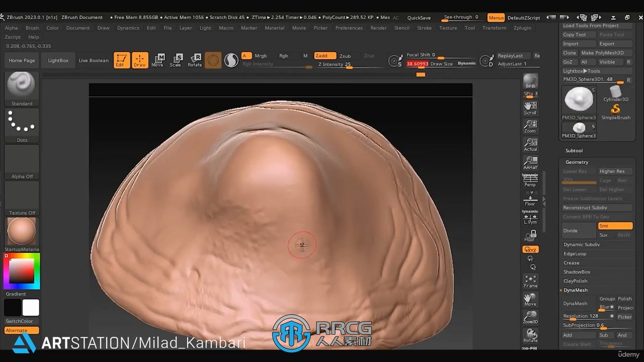Click the AAHalf icon

pos(530,162)
